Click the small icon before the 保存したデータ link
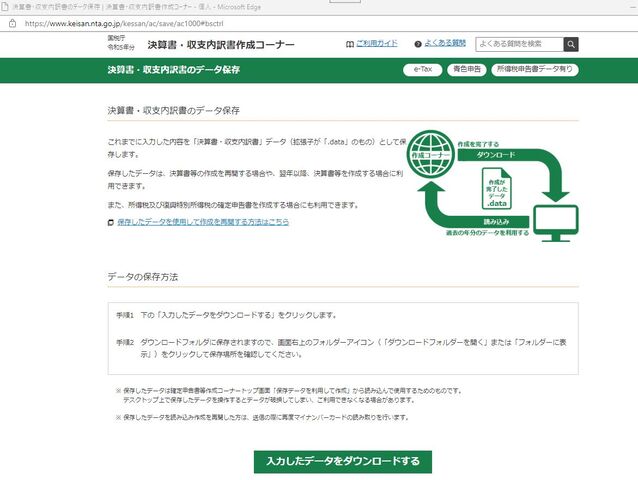Screen dimensions: 638x480 [x=111, y=223]
